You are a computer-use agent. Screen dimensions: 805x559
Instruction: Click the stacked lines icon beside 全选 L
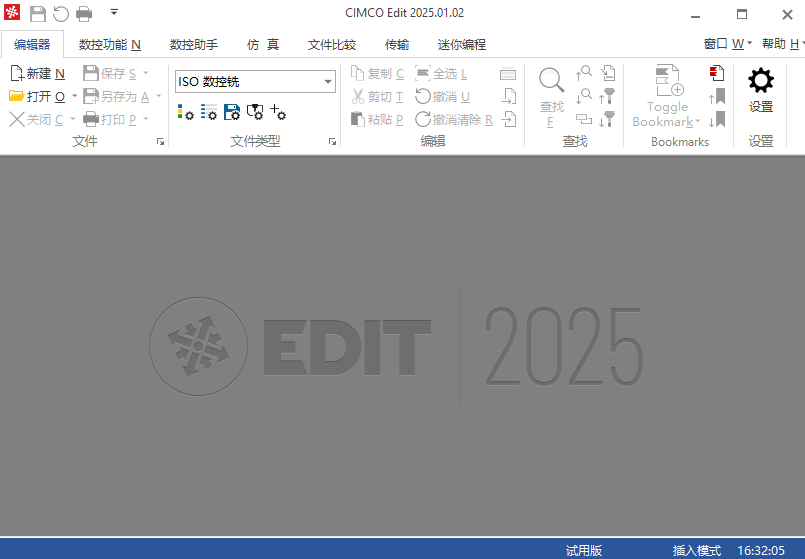click(x=508, y=74)
